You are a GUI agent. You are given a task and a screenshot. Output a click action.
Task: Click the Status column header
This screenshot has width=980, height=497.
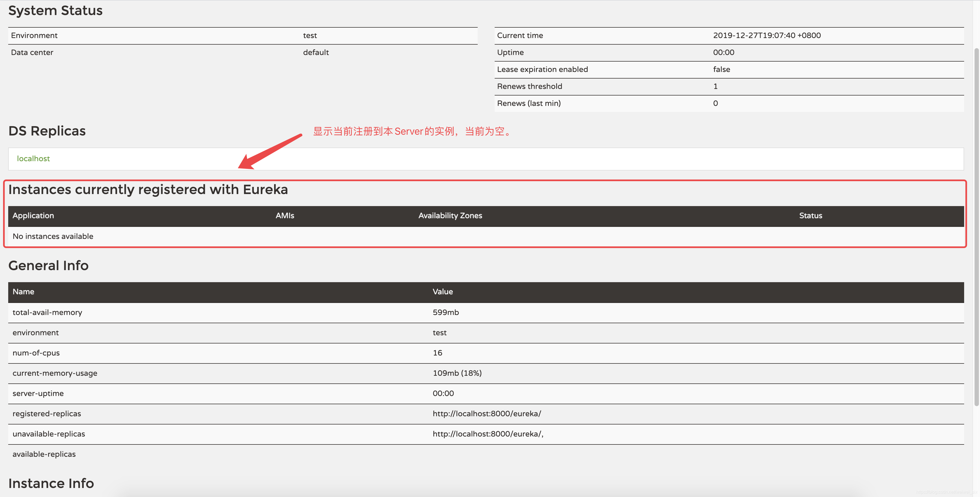click(x=810, y=215)
